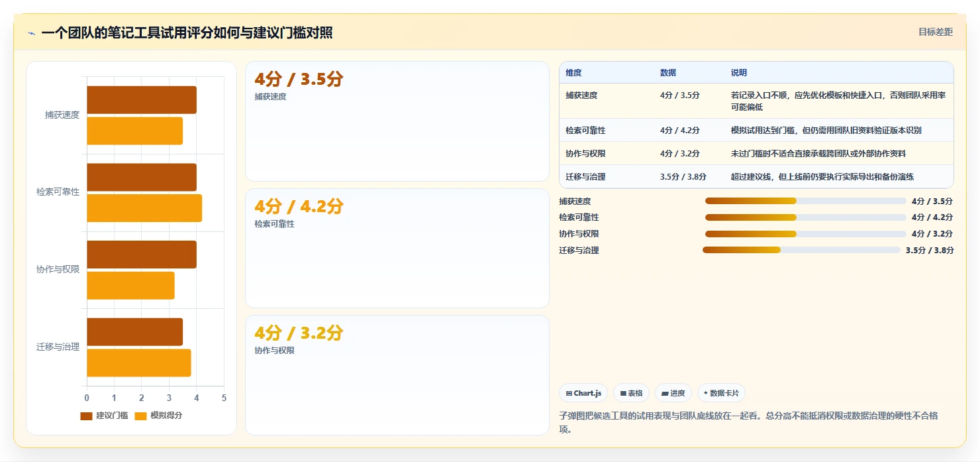980x462 pixels.
Task: Click the dark 建议门槛 bar for 协作与权限
Action: coord(142,255)
